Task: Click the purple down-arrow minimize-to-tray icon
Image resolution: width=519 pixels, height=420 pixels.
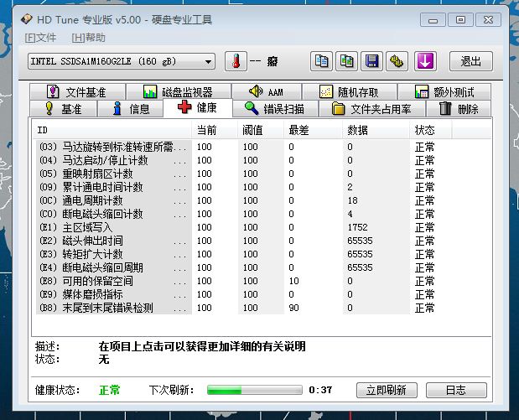Action: click(425, 61)
